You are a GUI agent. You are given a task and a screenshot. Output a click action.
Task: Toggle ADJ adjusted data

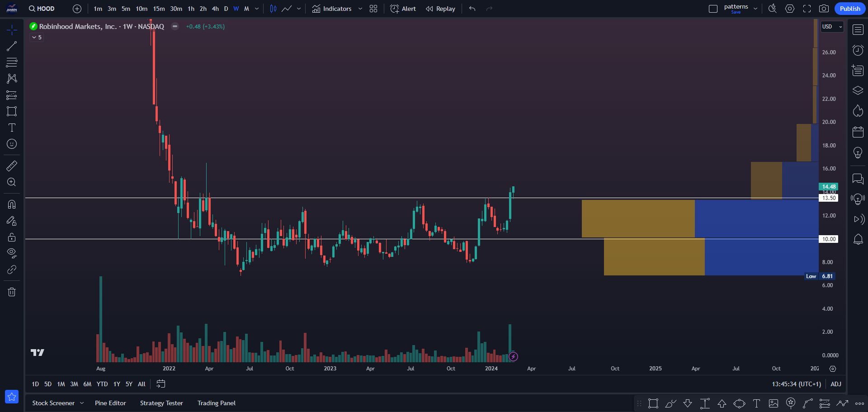tap(836, 384)
